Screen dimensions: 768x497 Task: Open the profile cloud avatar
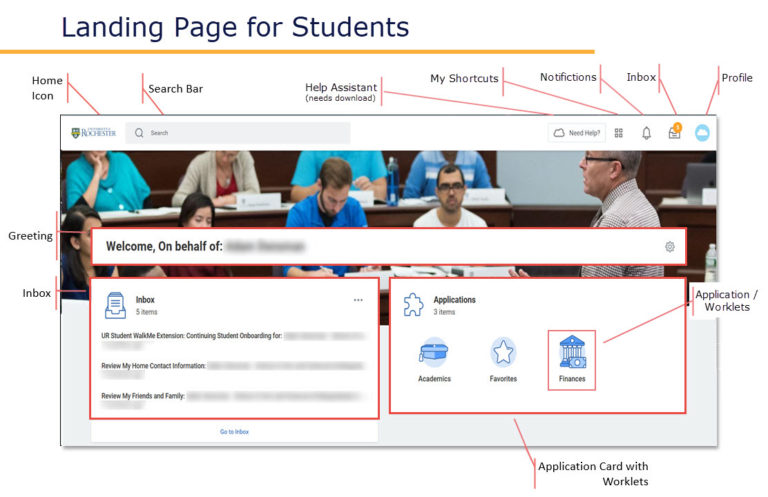702,133
